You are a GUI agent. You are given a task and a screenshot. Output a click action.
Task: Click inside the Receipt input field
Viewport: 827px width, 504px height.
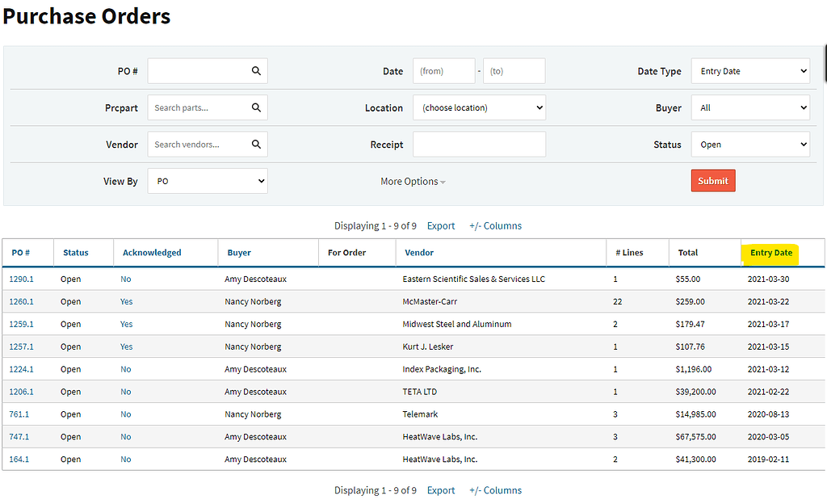[x=479, y=144]
